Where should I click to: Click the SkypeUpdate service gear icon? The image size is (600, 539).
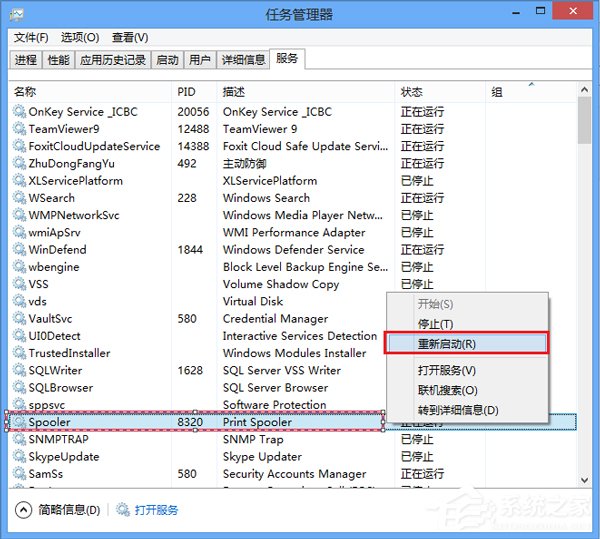pos(20,456)
